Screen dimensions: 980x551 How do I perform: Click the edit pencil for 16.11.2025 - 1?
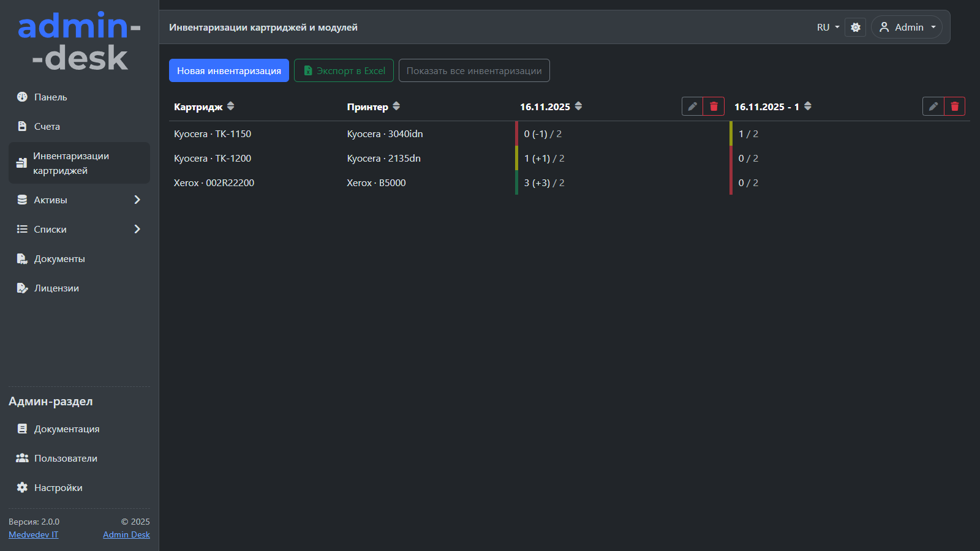[x=933, y=107]
